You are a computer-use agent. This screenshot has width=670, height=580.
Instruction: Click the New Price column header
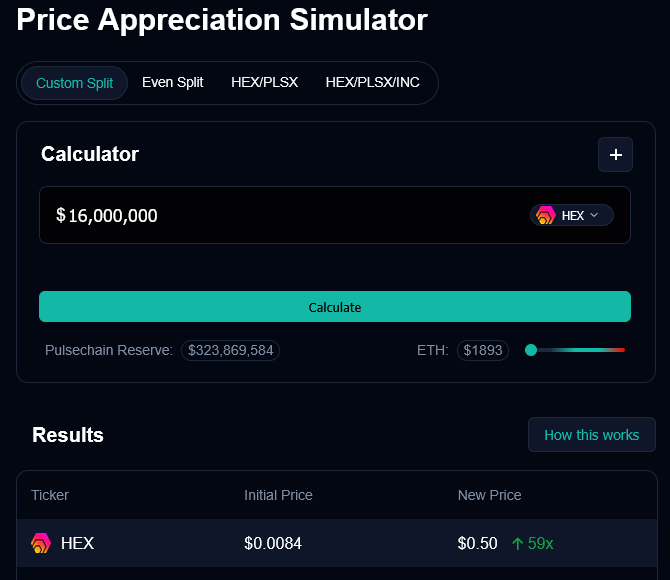(489, 495)
